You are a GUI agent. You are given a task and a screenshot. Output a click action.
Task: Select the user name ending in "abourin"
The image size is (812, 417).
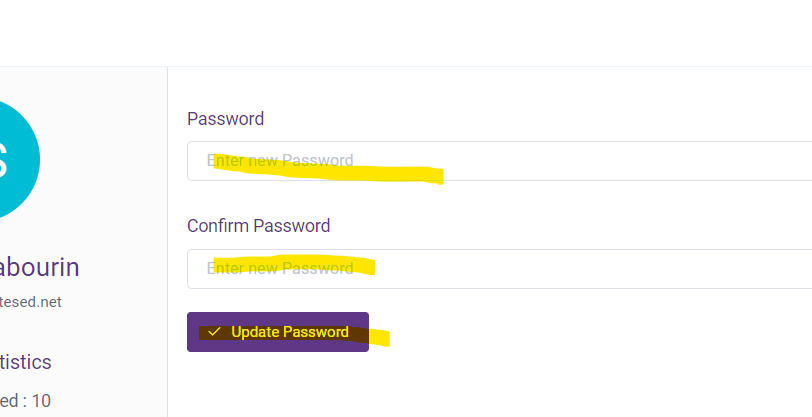click(39, 268)
